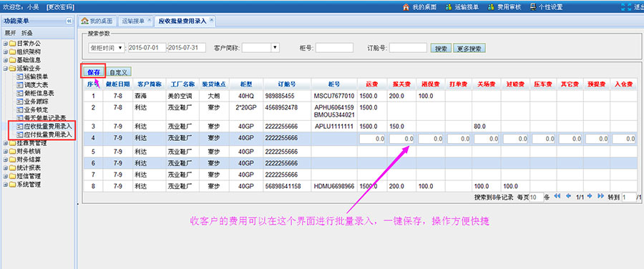Screen dimensions: 644x269
Task: Click row 4 运费 input field
Action: [372, 140]
